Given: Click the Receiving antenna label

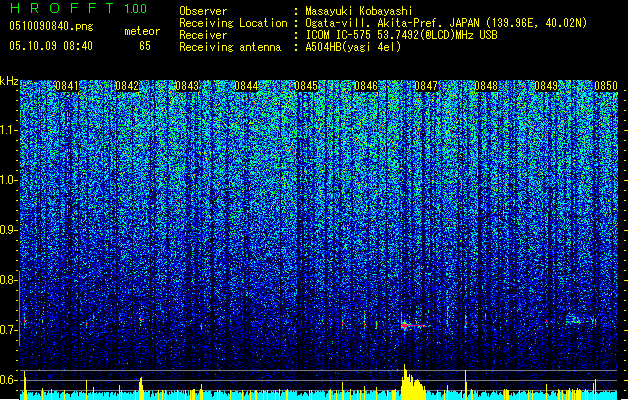Looking at the screenshot, I should click(x=230, y=47).
